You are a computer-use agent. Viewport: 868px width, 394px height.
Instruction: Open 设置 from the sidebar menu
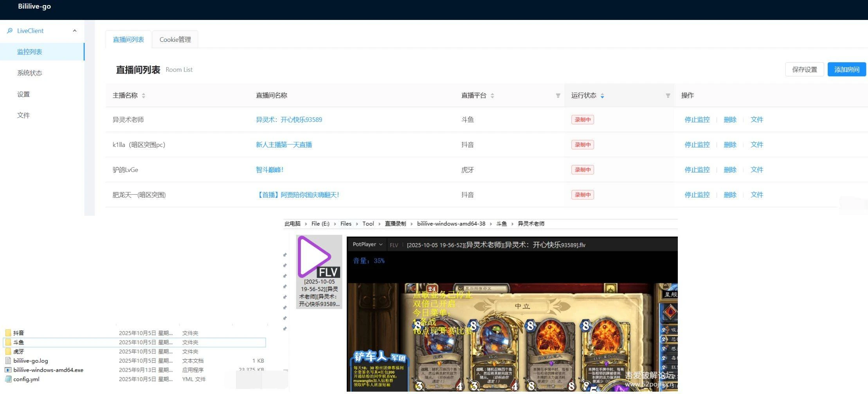[23, 94]
